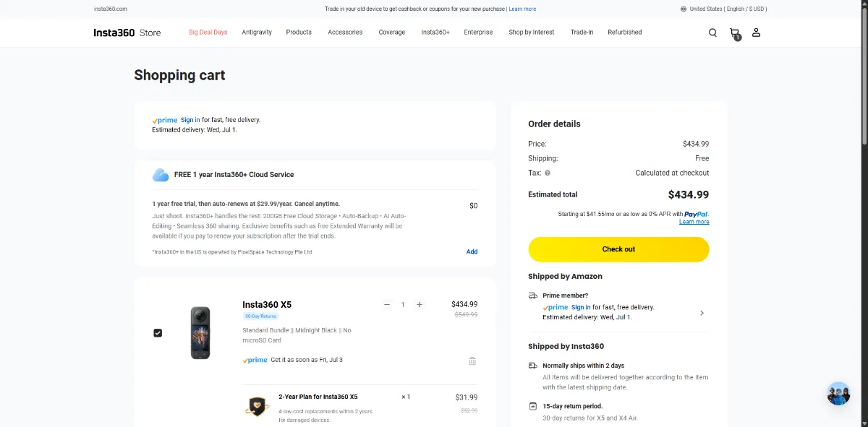Open the Products menu
The width and height of the screenshot is (868, 427).
tap(299, 33)
